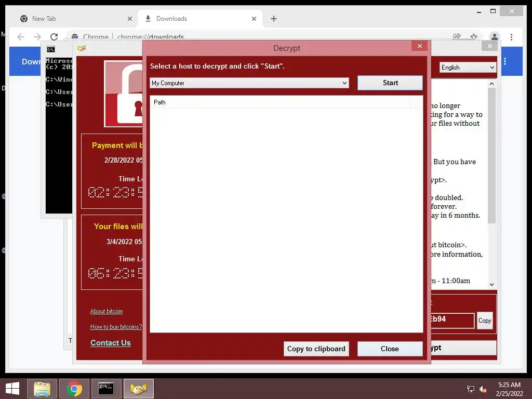Image resolution: width=532 pixels, height=399 pixels.
Task: Open Chrome three-dot menu
Action: pyautogui.click(x=511, y=37)
